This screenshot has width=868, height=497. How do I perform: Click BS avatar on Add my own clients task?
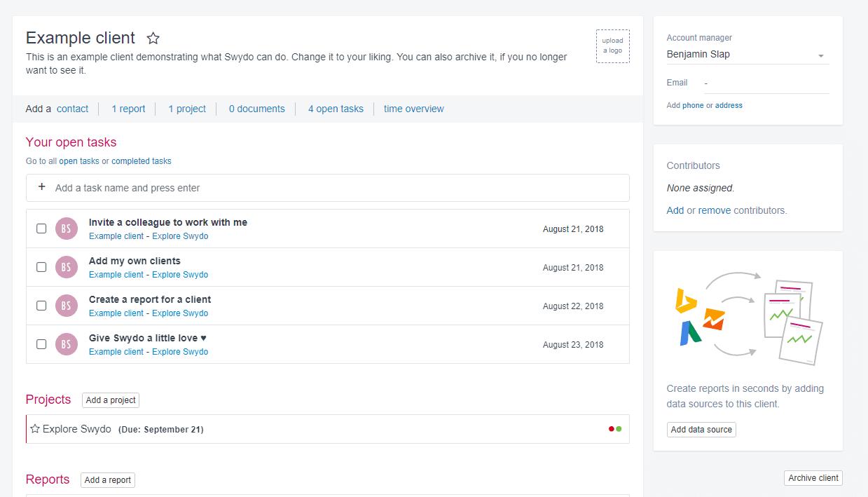click(67, 267)
